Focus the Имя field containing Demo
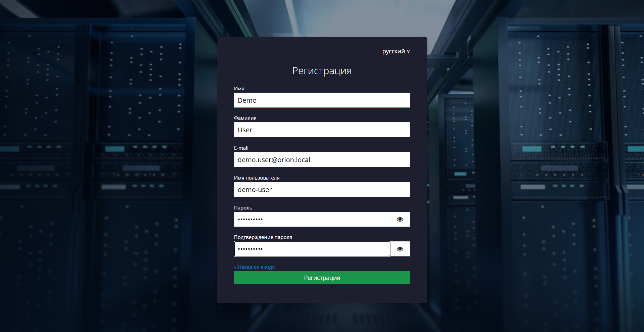Viewport: 644px width, 332px height. (x=322, y=100)
